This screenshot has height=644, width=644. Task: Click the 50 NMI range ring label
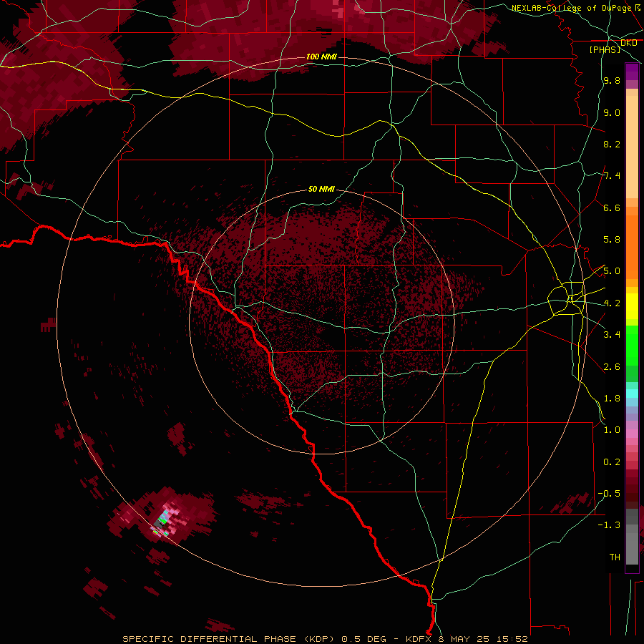click(x=321, y=190)
